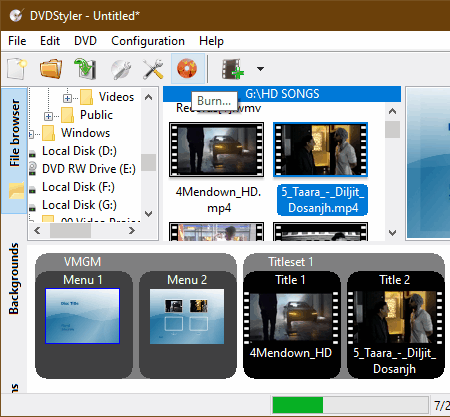The width and height of the screenshot is (450, 417).
Task: Select Local Disk (D:) in tree
Action: (79, 151)
